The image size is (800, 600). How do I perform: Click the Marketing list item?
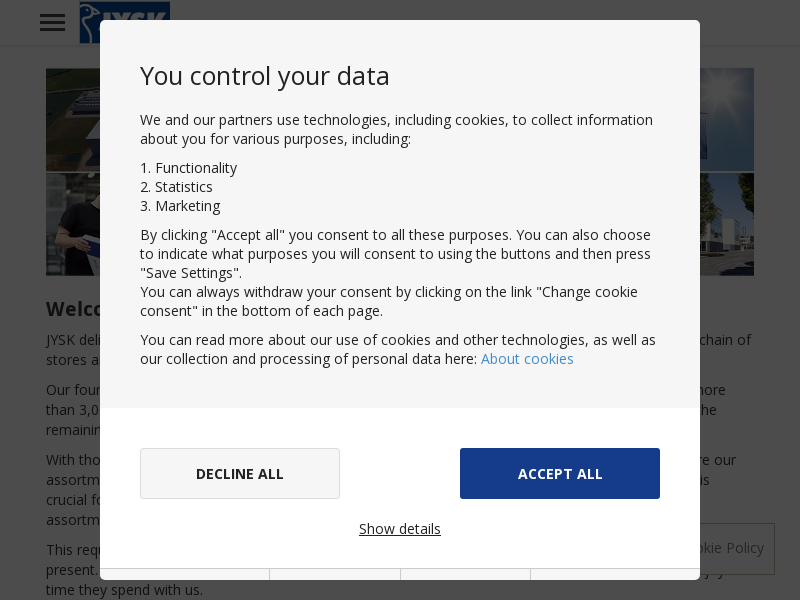181,206
